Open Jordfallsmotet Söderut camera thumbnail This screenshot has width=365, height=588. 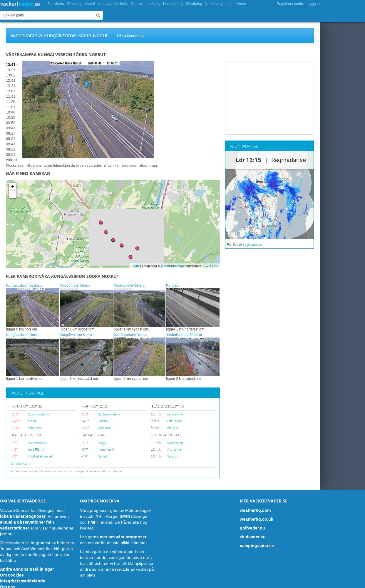[x=193, y=357]
